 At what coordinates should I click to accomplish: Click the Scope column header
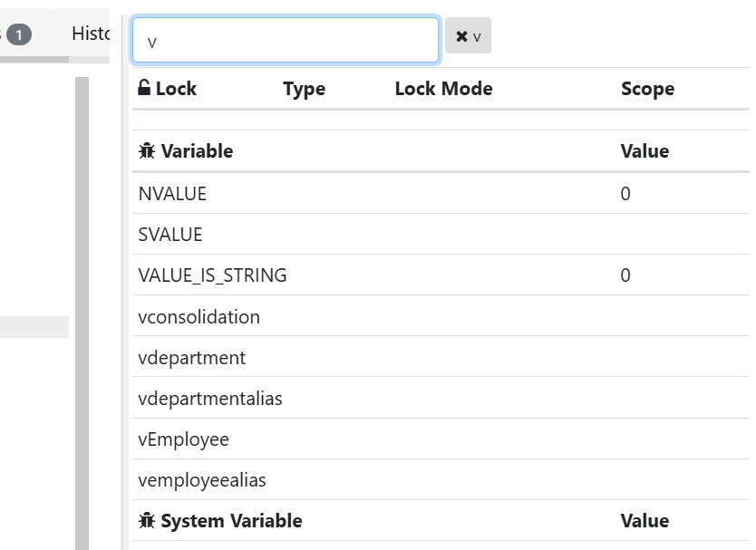[x=647, y=89]
